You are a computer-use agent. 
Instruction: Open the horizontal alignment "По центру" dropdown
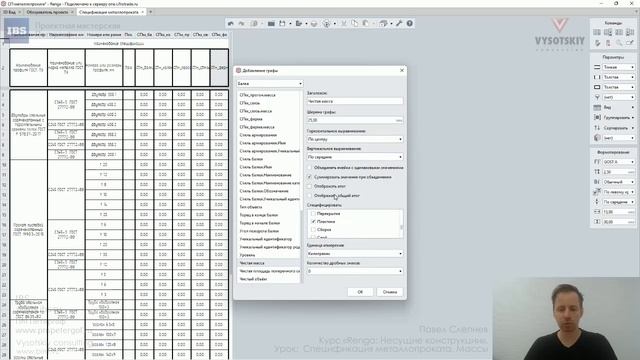click(355, 139)
